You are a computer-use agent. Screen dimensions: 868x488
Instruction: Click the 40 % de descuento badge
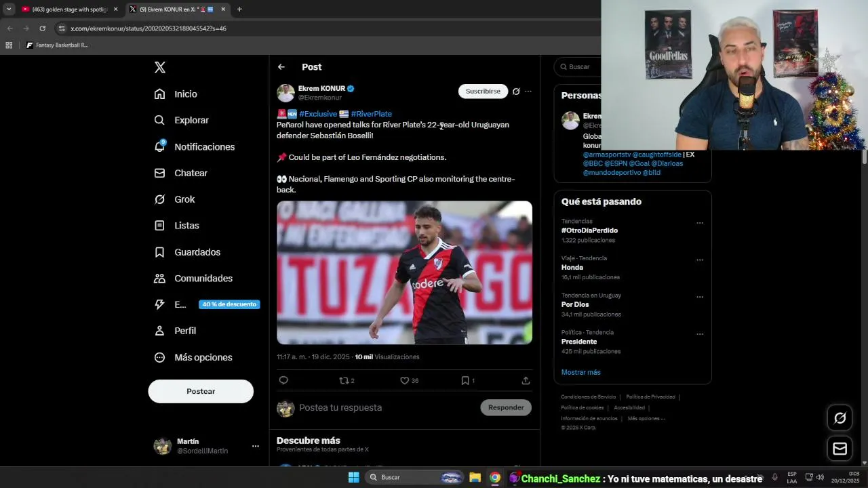click(x=229, y=304)
